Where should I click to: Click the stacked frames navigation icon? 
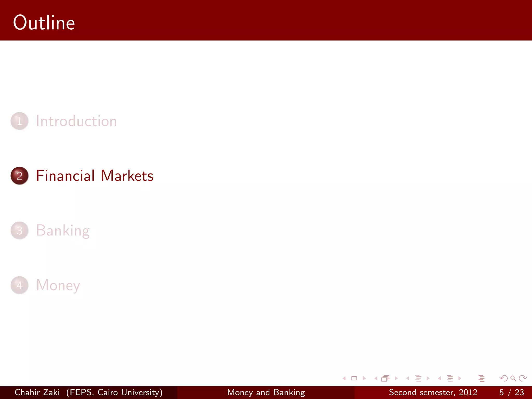tap(385, 378)
